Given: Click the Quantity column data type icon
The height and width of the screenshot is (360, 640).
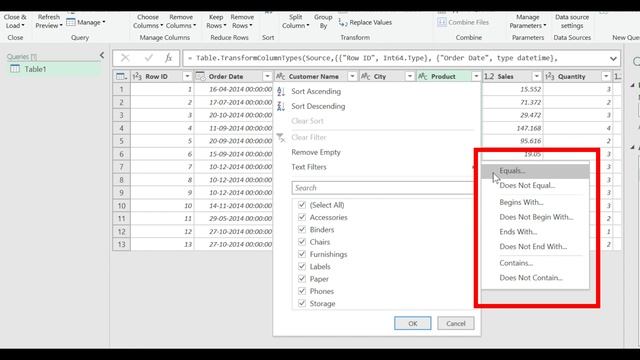Looking at the screenshot, I should 550,76.
